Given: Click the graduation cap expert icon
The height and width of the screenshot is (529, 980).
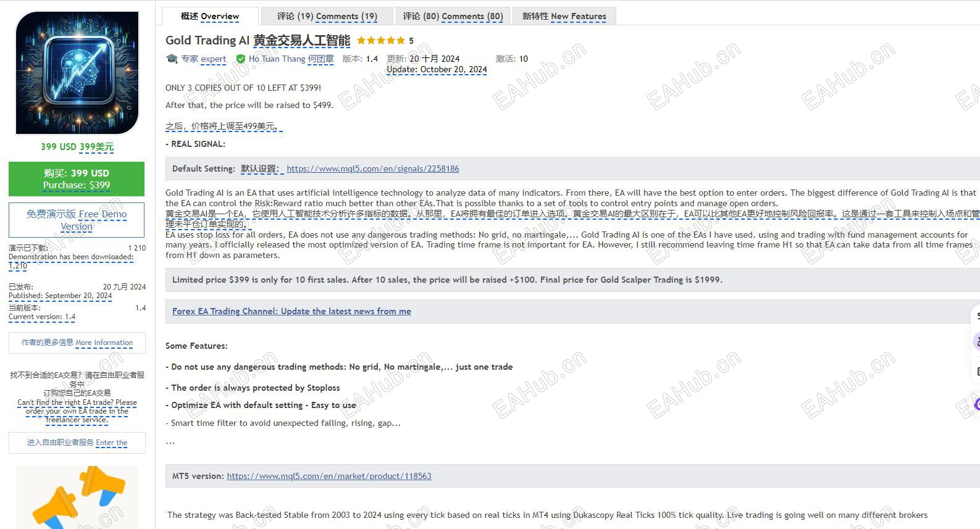Looking at the screenshot, I should click(x=172, y=59).
